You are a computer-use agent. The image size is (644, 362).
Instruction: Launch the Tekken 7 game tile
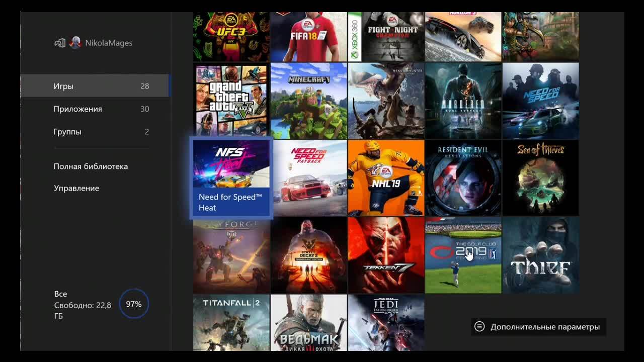click(386, 255)
